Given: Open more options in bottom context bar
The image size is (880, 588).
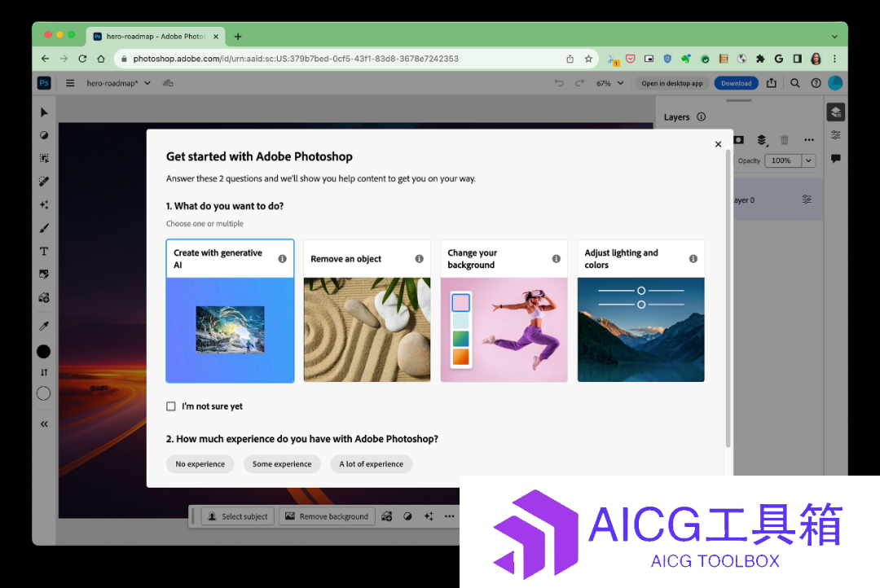Looking at the screenshot, I should tap(450, 516).
